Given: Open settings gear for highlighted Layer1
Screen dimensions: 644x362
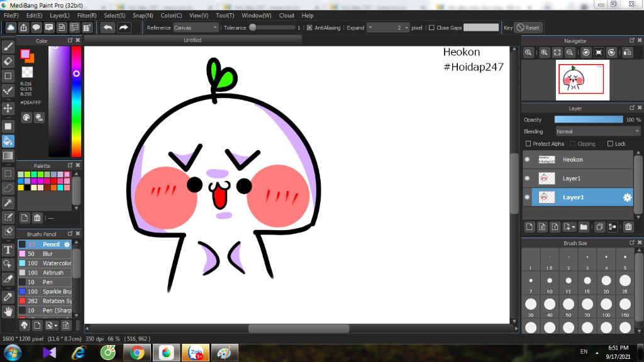Looking at the screenshot, I should pyautogui.click(x=627, y=197).
